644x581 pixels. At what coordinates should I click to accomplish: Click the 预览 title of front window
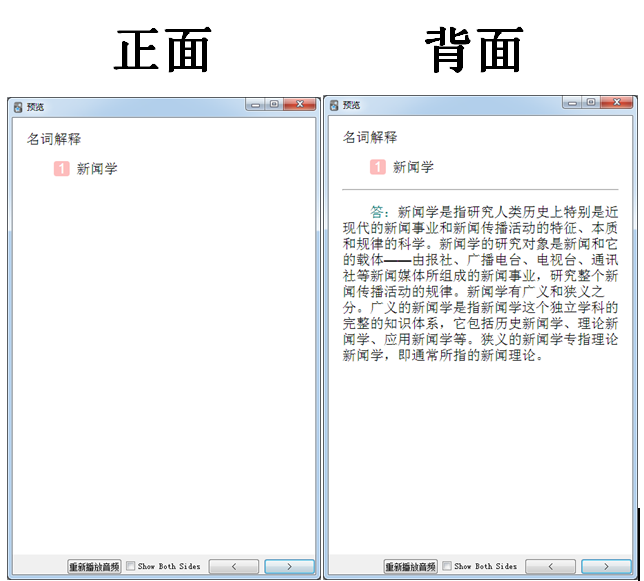[35, 107]
